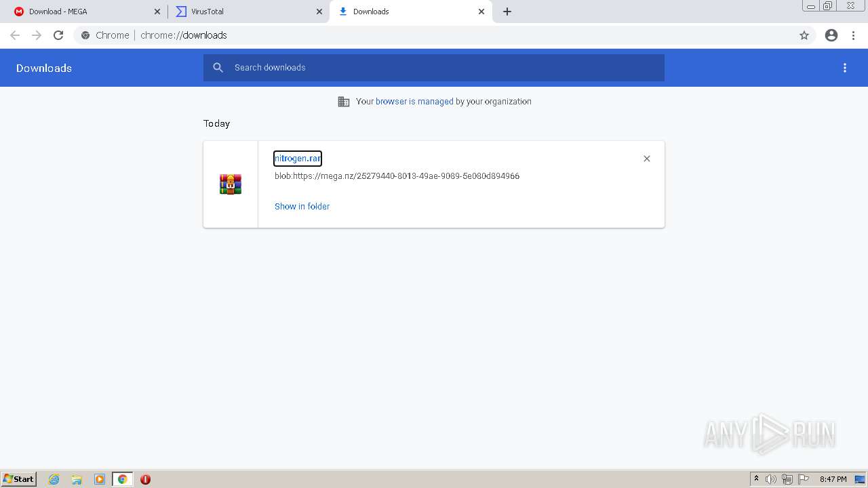Image resolution: width=868 pixels, height=488 pixels.
Task: Close the Download - MEGA tab
Action: coord(157,12)
